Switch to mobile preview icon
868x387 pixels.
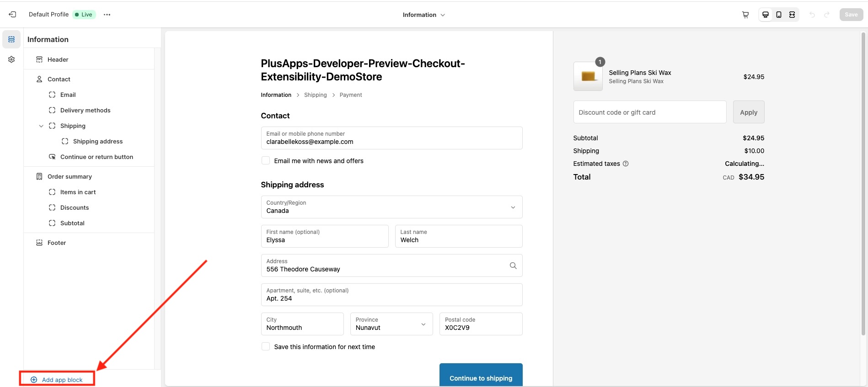(779, 15)
